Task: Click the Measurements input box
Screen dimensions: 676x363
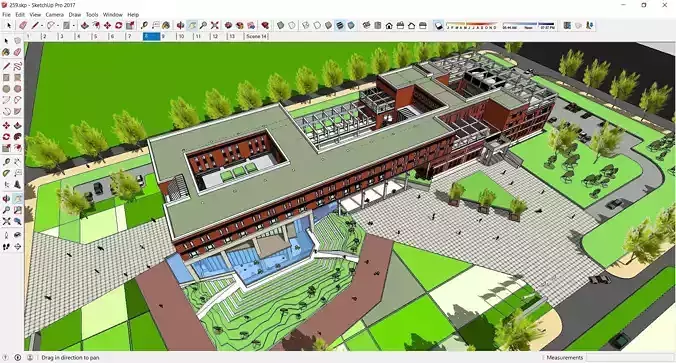Action: tap(629, 357)
